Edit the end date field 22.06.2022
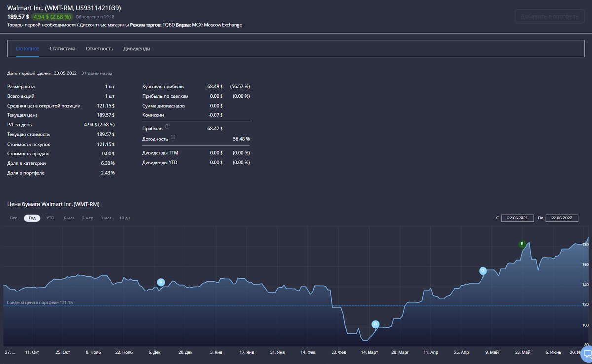 561,218
